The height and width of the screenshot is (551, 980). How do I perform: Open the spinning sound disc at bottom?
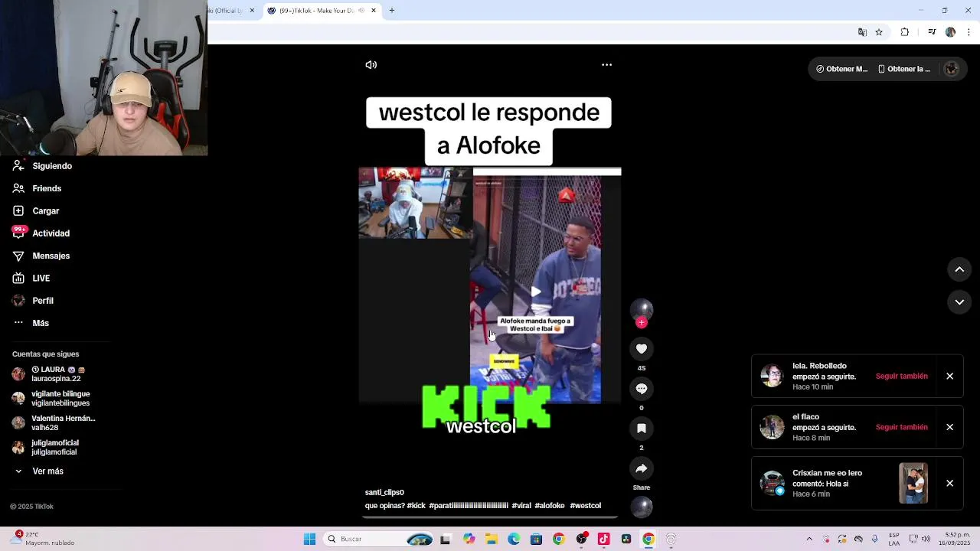tap(642, 507)
